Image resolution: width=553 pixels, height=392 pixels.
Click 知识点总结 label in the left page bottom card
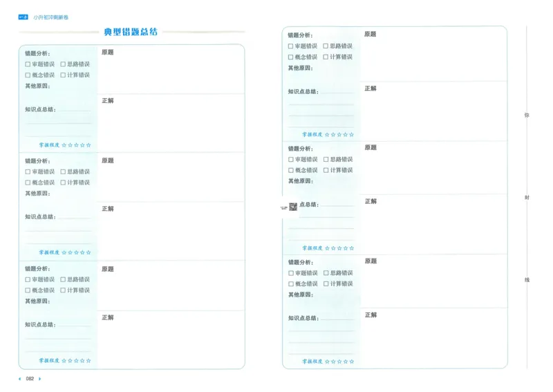coord(40,325)
